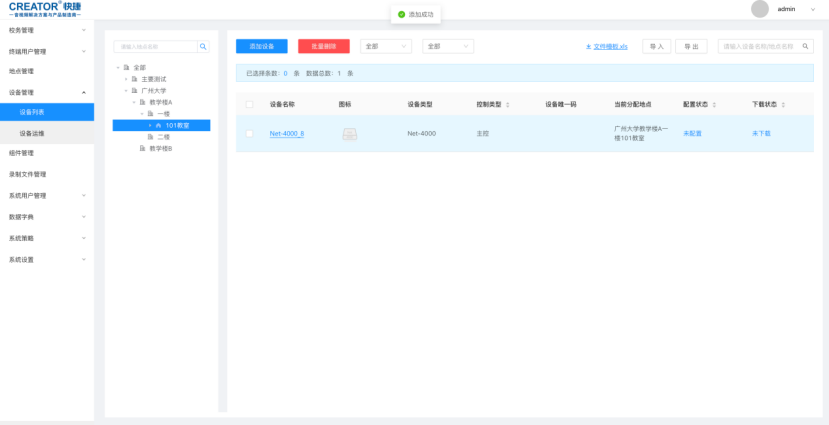Click the red 批量删除 button
The width and height of the screenshot is (829, 425).
pyautogui.click(x=324, y=46)
